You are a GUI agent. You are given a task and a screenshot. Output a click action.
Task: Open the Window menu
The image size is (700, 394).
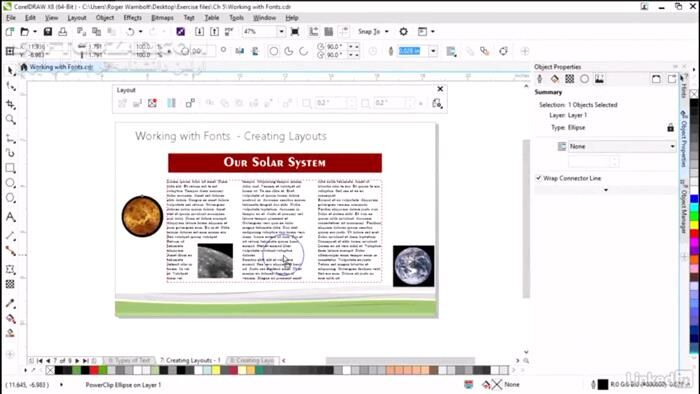click(264, 18)
